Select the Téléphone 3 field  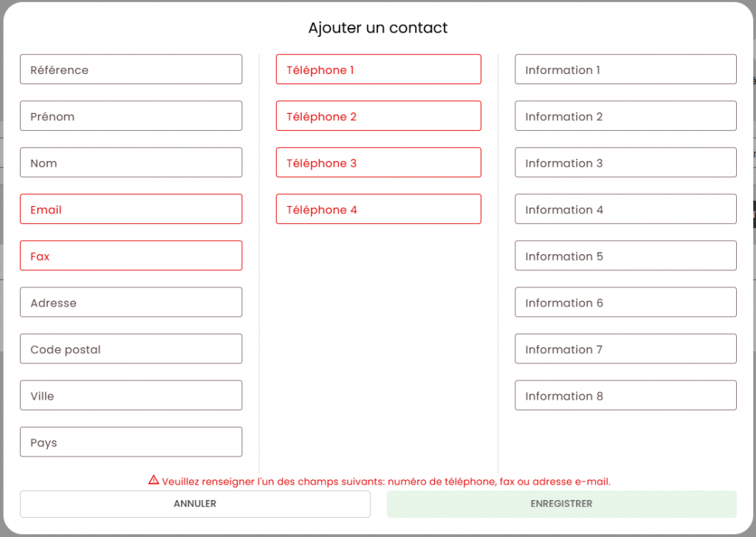click(378, 163)
